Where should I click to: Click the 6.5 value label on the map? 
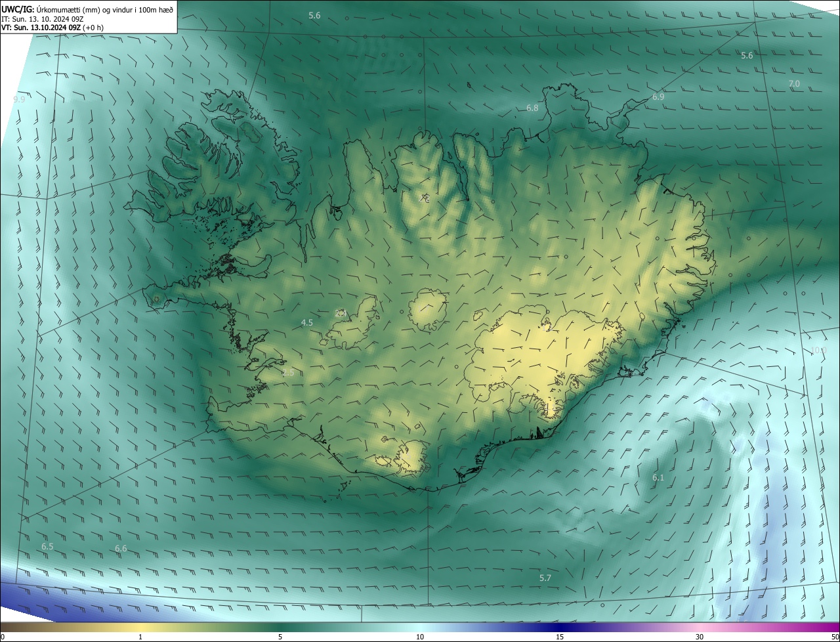(47, 546)
